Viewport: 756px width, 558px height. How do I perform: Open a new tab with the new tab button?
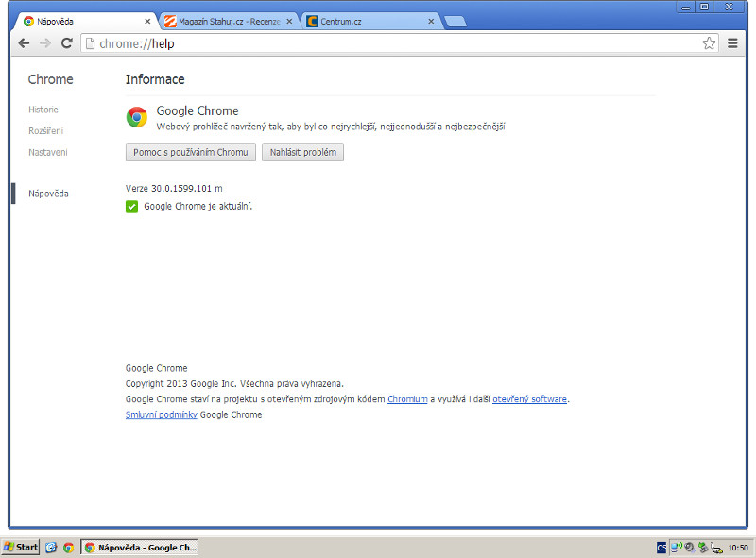[455, 21]
